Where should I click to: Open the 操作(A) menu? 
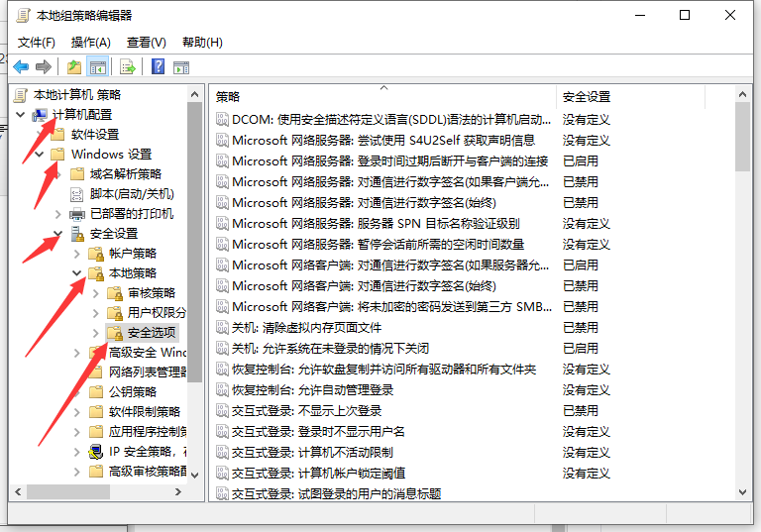click(91, 43)
